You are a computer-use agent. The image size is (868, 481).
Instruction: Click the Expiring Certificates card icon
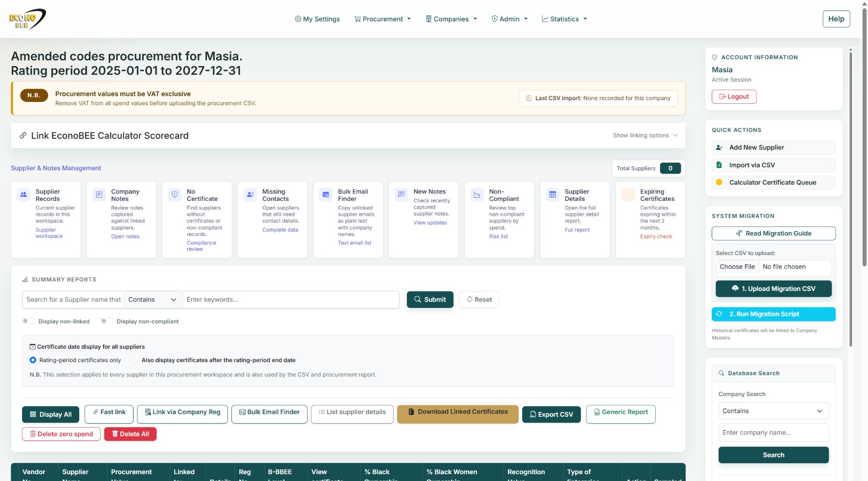tap(628, 194)
